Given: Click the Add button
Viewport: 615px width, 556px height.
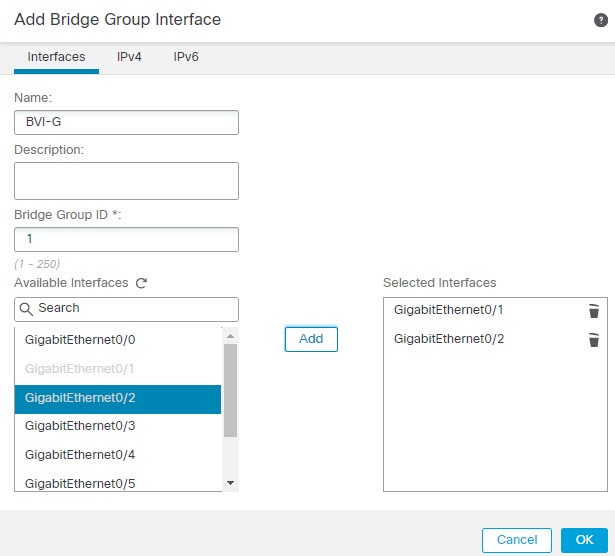Looking at the screenshot, I should (311, 339).
